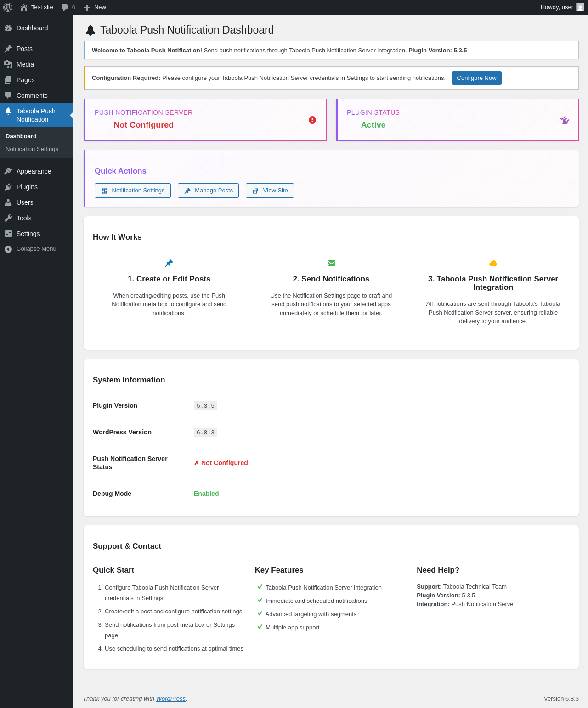This screenshot has width=588, height=708.
Task: Click the Posts pushpin icon in sidebar
Action: [x=8, y=49]
